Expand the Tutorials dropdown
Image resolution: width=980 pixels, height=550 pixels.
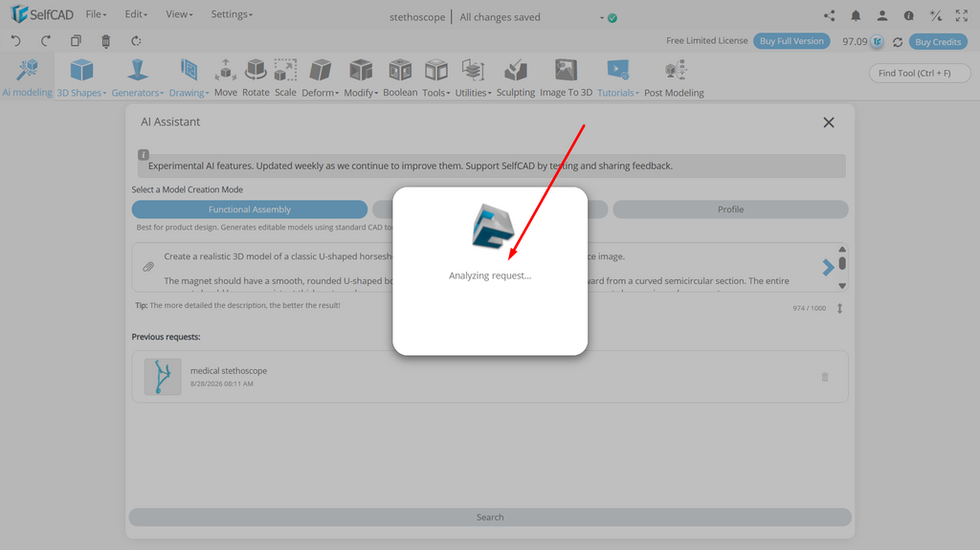point(617,77)
